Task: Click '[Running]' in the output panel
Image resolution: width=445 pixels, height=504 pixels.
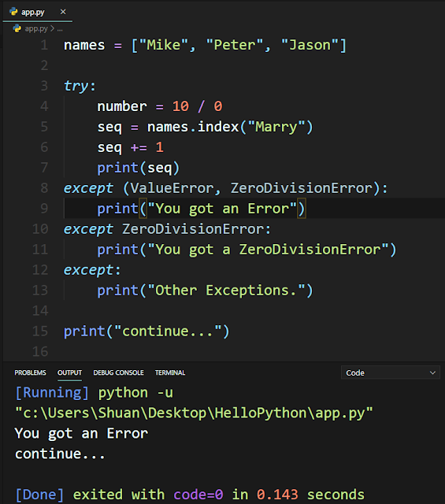Action: (x=52, y=392)
